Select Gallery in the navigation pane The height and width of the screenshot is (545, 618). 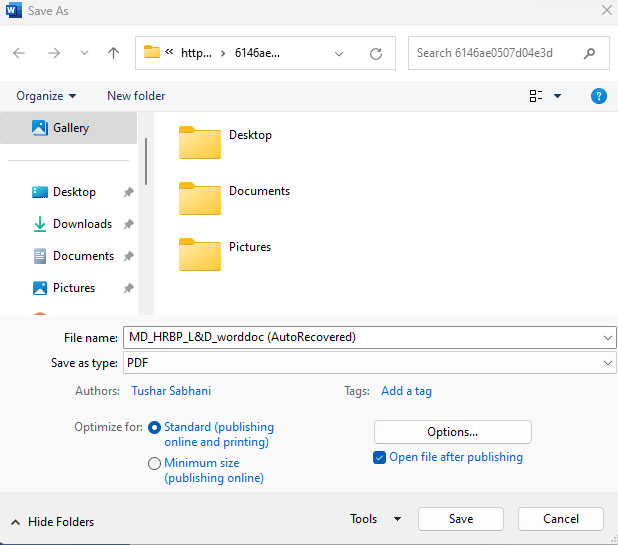(69, 128)
